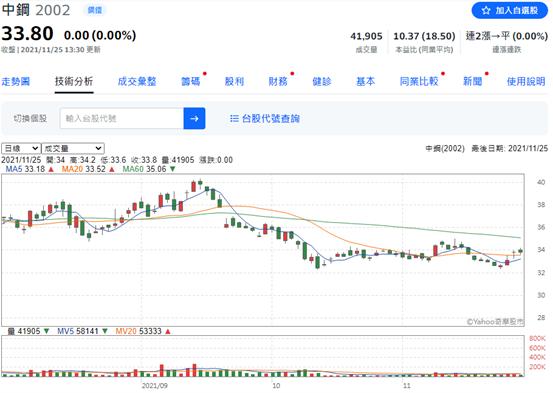553x393 pixels.
Task: Click the latest candlestick on the price chart
Action: [520, 251]
